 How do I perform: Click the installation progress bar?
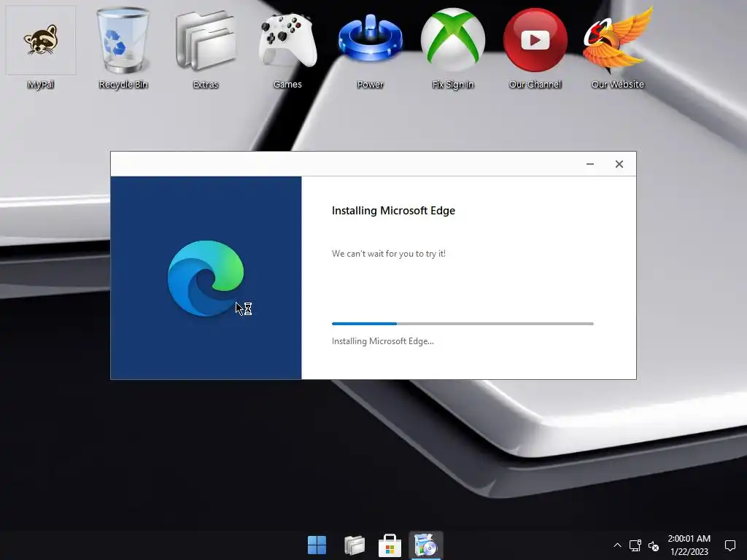462,324
